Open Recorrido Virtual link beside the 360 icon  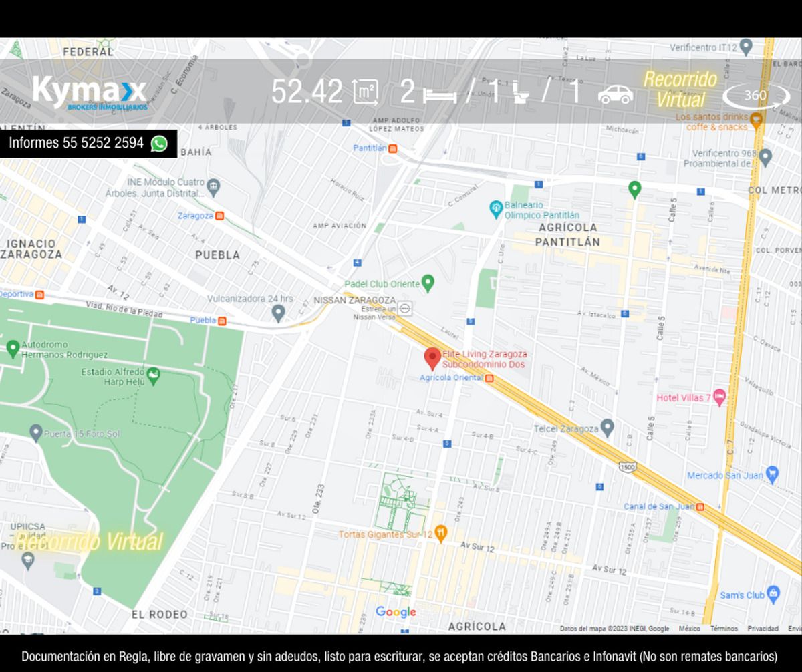tap(680, 90)
